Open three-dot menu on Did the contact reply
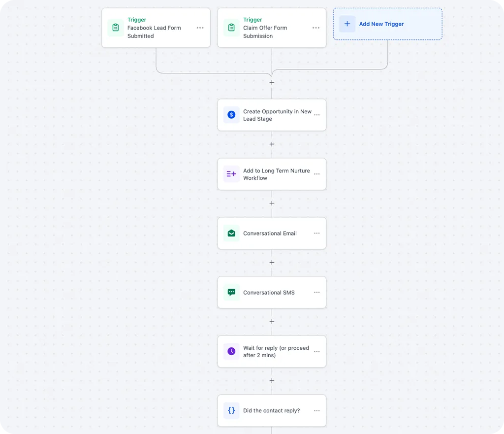 coord(316,410)
